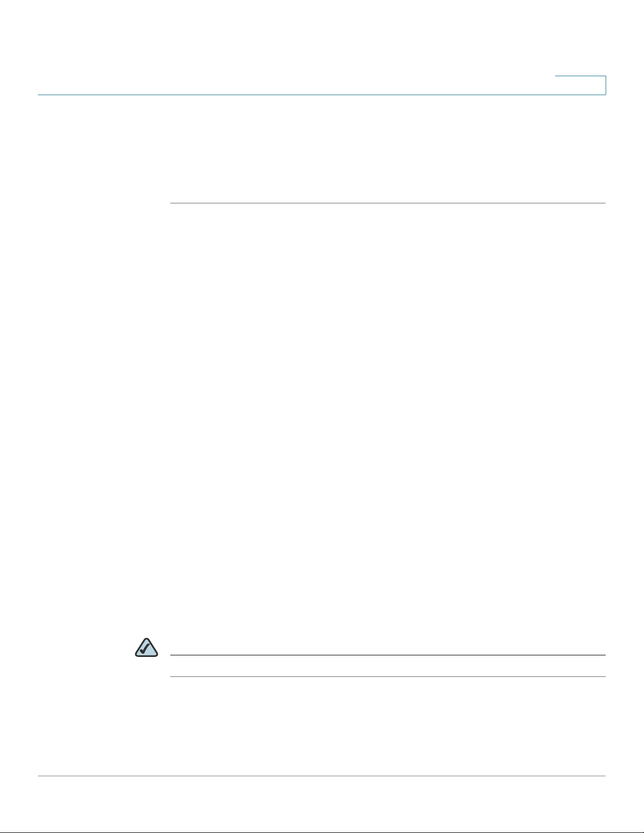Click the blank body area of the page
This screenshot has width=644, height=833.
click(388, 415)
